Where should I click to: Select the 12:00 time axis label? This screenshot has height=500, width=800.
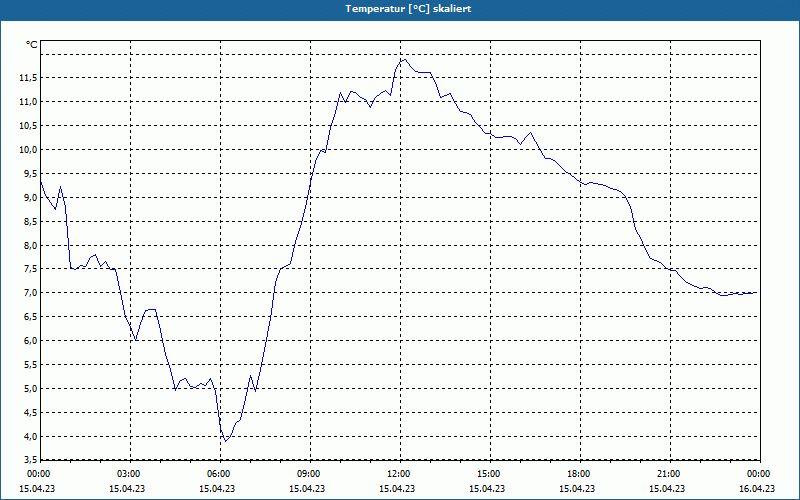point(398,474)
